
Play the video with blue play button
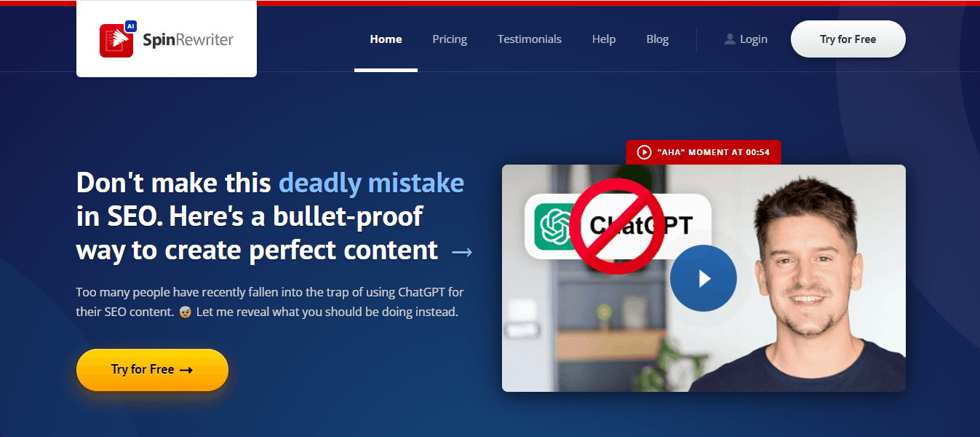coord(703,278)
